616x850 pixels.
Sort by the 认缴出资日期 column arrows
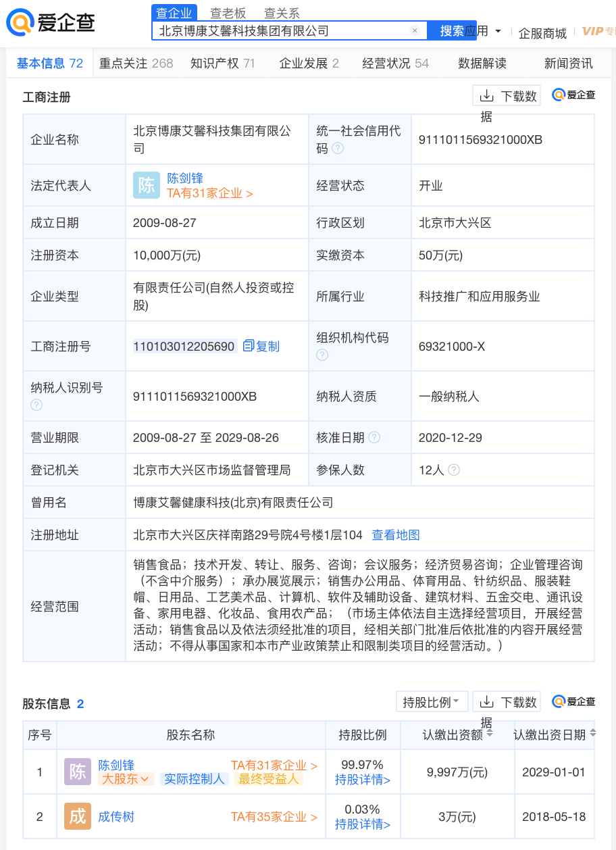point(593,734)
